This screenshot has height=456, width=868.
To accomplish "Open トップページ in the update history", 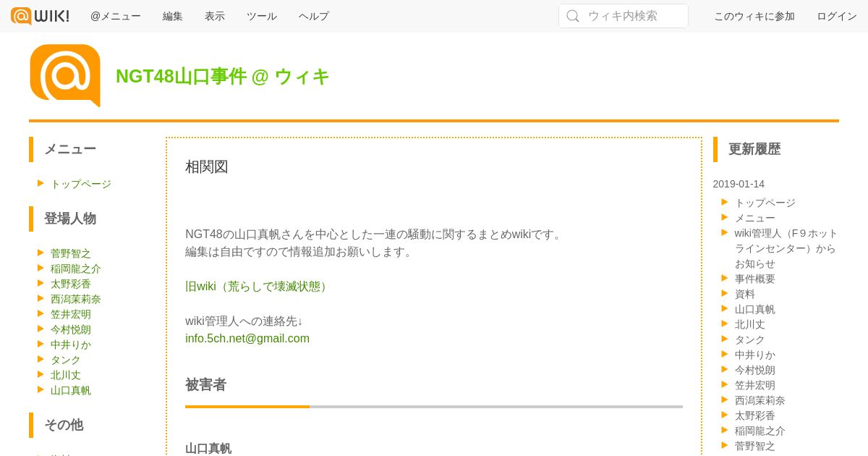I will tap(765, 203).
